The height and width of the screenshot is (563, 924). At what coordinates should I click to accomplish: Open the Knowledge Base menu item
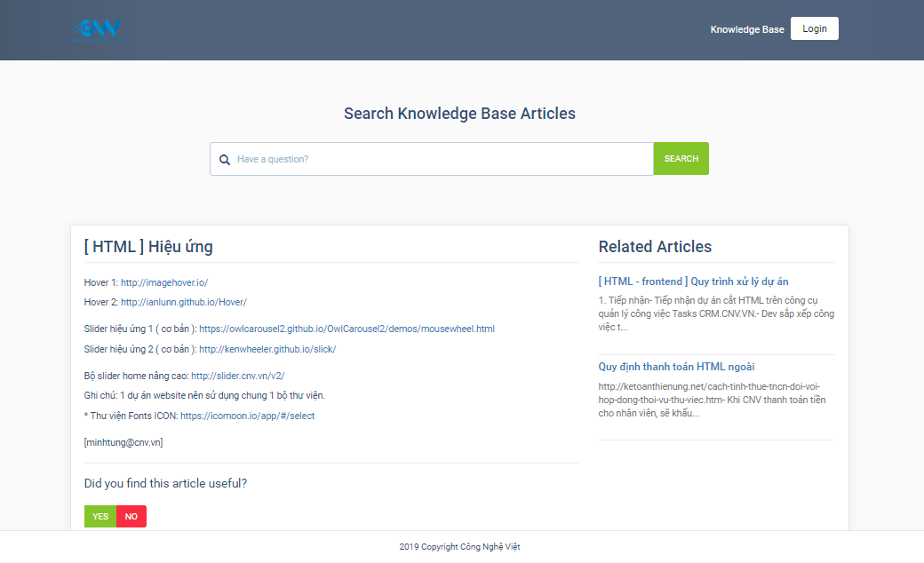coord(746,29)
